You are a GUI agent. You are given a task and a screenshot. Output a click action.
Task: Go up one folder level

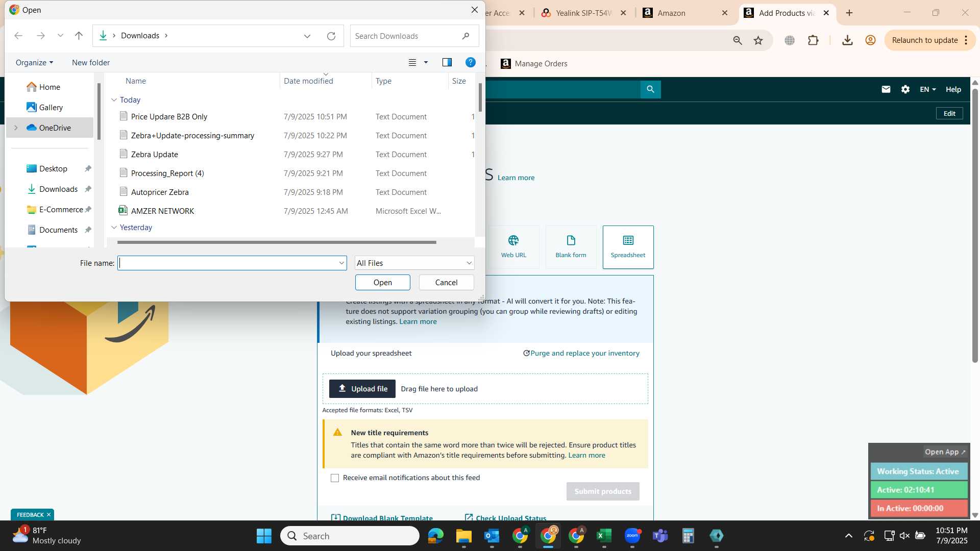click(79, 36)
